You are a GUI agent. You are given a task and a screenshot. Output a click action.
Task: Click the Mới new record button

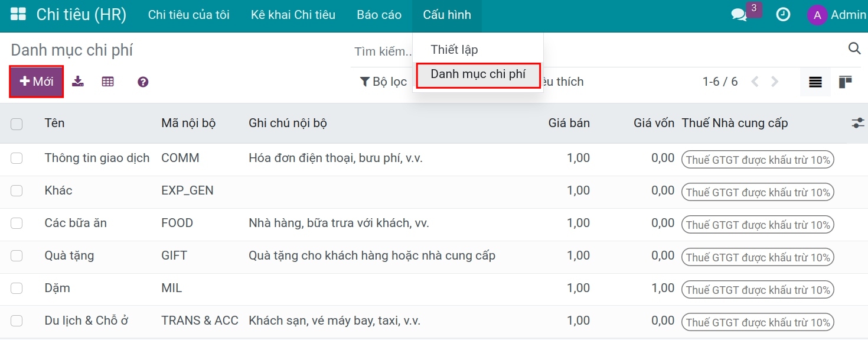point(36,82)
